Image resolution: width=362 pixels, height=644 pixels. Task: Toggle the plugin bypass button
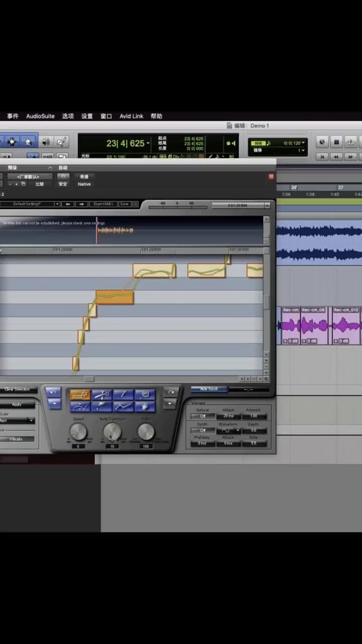point(84,177)
